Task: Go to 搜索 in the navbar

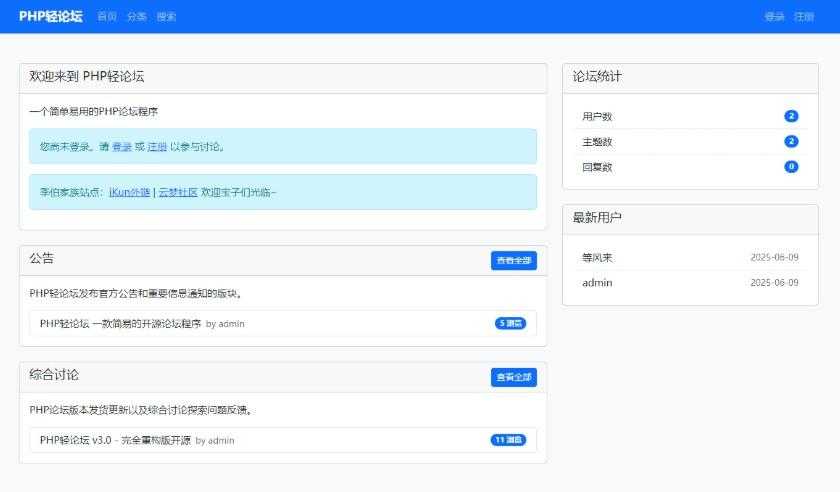Action: [x=166, y=17]
